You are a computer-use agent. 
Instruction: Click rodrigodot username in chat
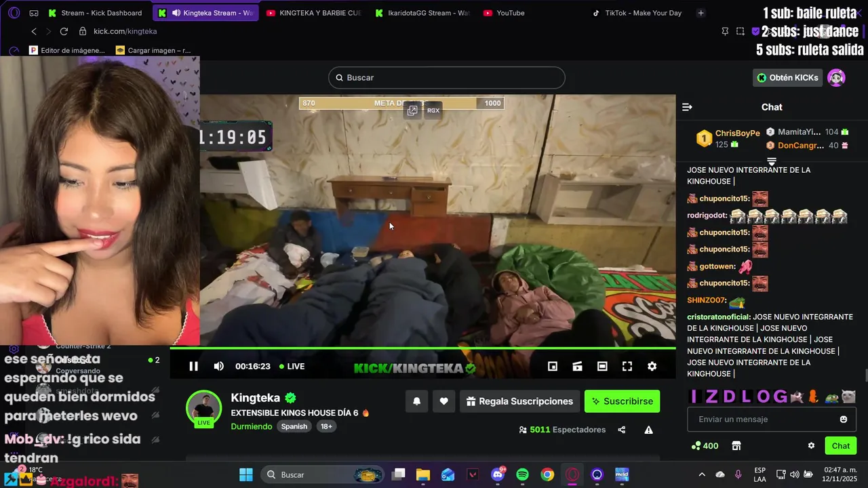pyautogui.click(x=707, y=216)
